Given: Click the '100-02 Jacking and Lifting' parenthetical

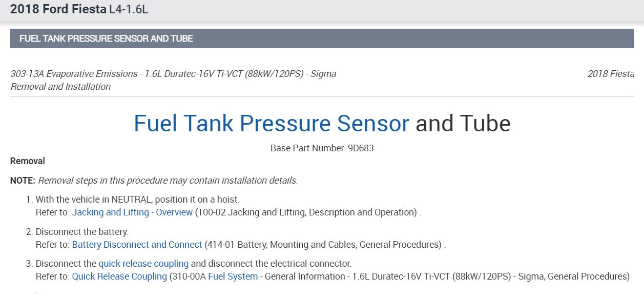Looking at the screenshot, I should click(306, 212).
